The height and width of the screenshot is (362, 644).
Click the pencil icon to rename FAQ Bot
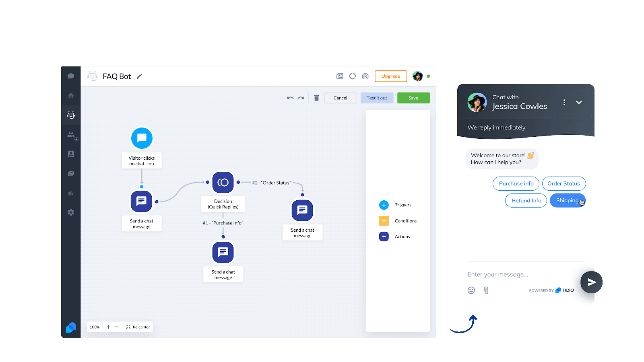(x=139, y=76)
